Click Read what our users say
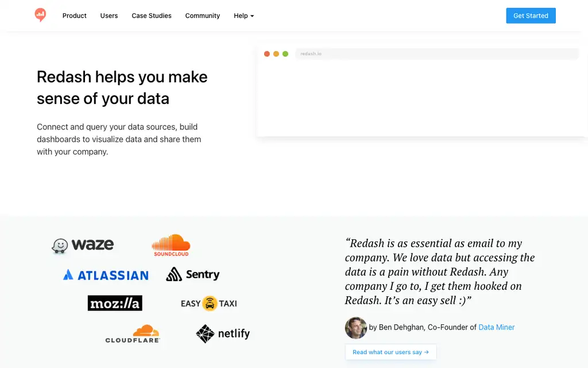588x368 pixels. point(390,352)
